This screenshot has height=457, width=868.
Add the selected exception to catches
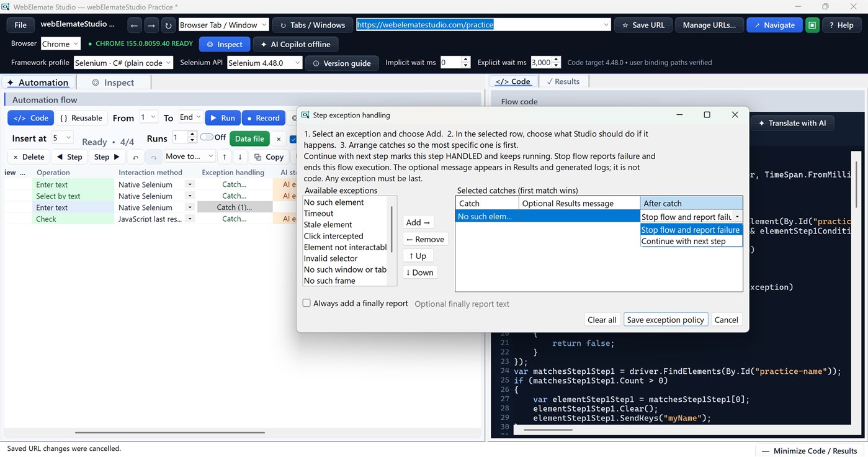pyautogui.click(x=418, y=222)
